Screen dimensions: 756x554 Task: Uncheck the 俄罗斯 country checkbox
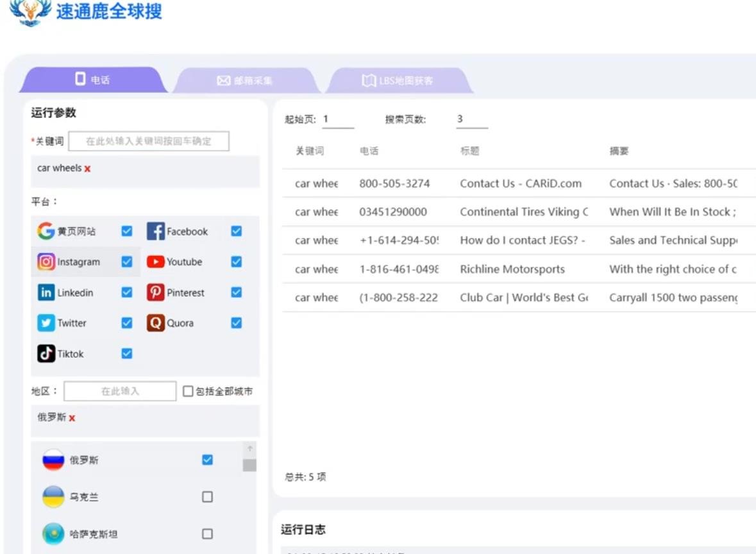[x=207, y=460]
